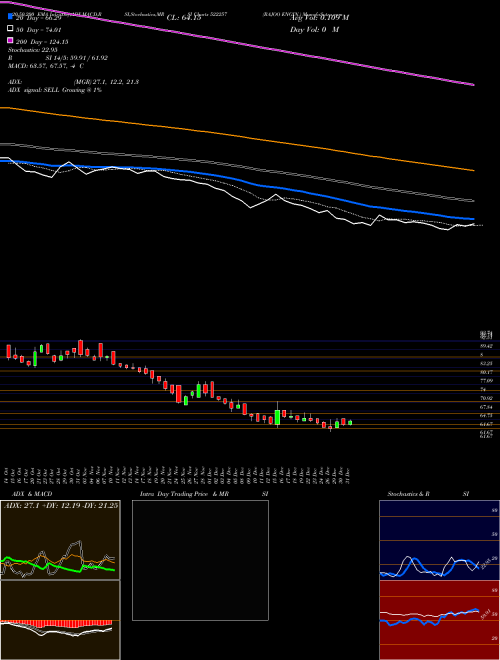Select the '200 Day - 124.15' label
Viewport: 500px width, 660px height.
(x=42, y=42)
